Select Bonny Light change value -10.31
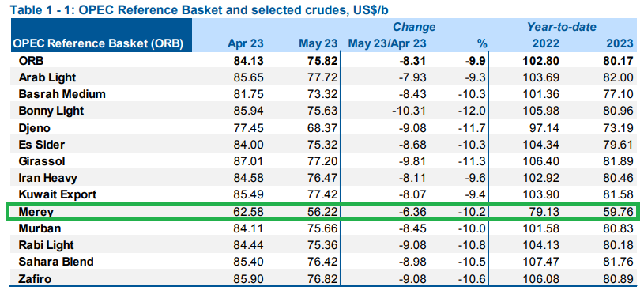This screenshot has height=287, width=644. pos(408,111)
